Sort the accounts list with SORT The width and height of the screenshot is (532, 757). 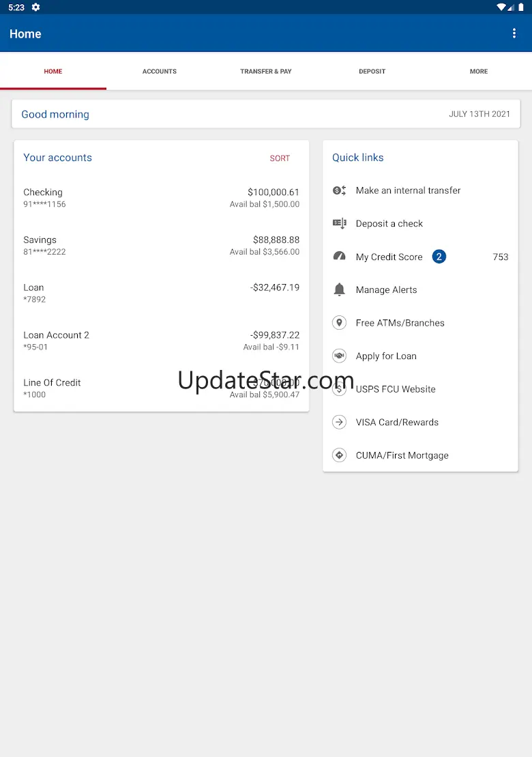click(280, 158)
